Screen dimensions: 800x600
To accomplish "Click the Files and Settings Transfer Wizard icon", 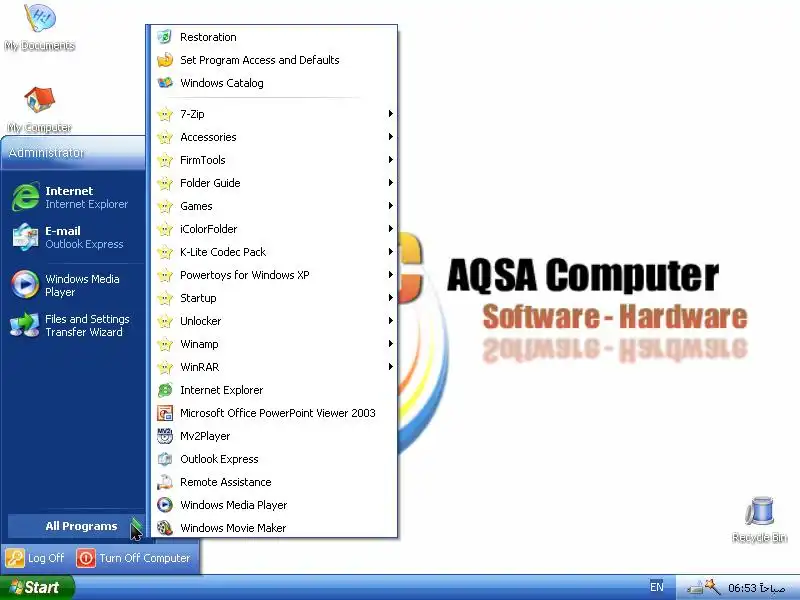I will (24, 325).
